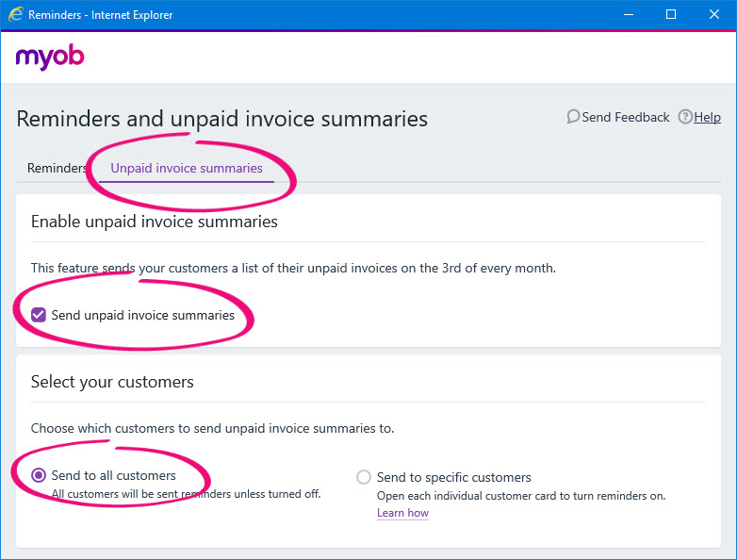Click the 'Reminders - Internet Explorer' title bar text
This screenshot has height=560, width=737.
(100, 14)
